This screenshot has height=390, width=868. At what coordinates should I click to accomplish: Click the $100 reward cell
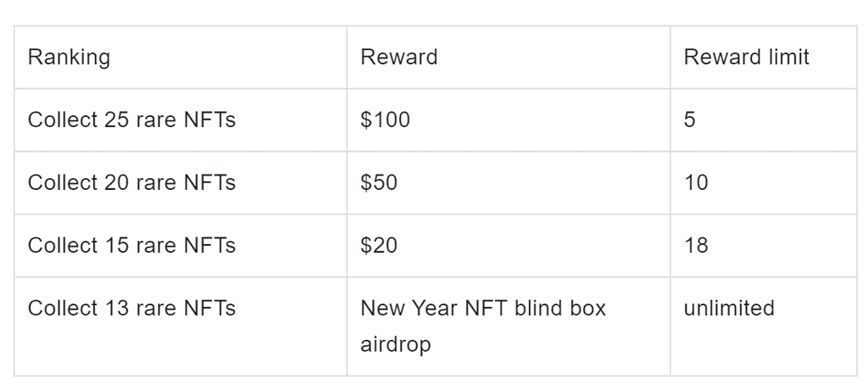[385, 120]
